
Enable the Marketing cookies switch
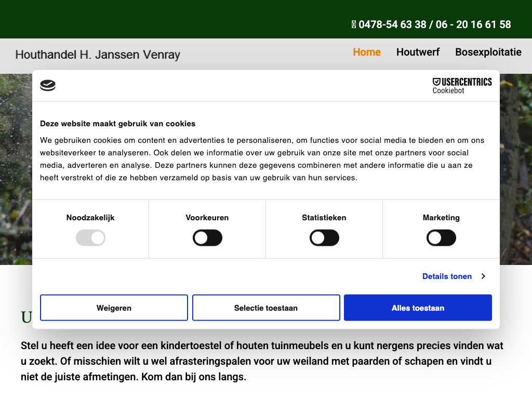tap(441, 238)
